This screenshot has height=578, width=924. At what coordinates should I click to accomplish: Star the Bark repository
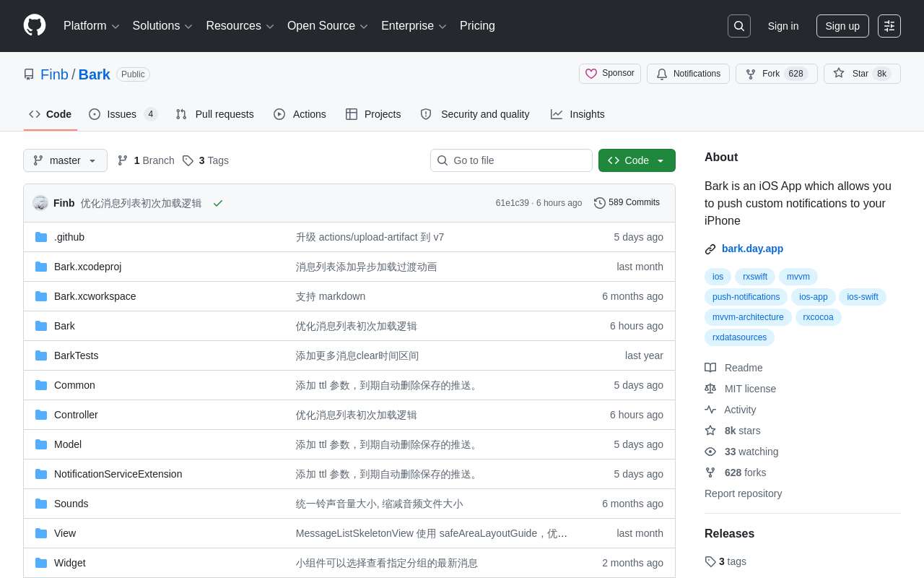tap(862, 74)
